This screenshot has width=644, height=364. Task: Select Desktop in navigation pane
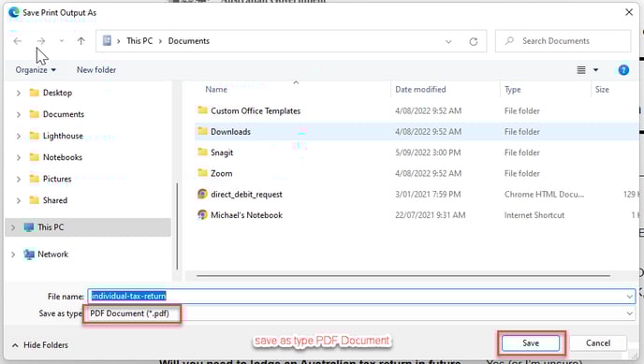pyautogui.click(x=57, y=93)
